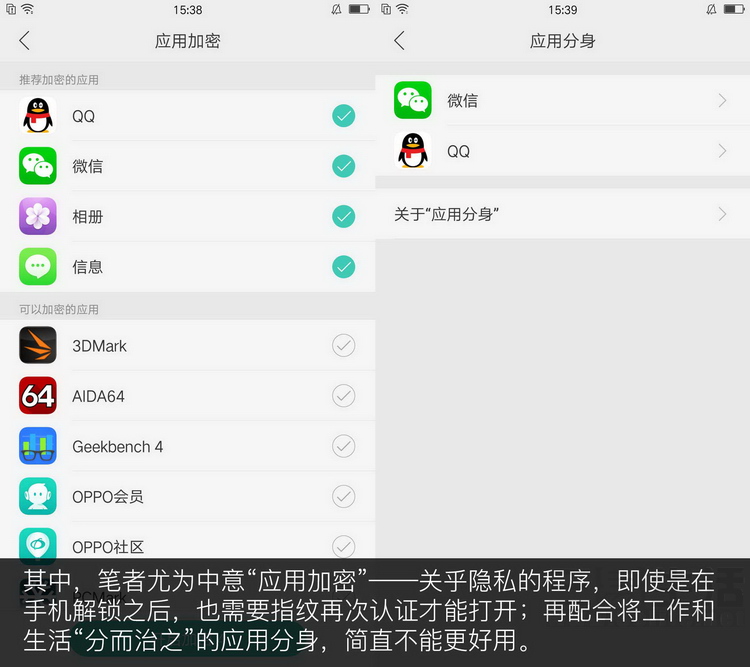
Task: Select the 微信 label in 应用加密 list
Action: (88, 167)
